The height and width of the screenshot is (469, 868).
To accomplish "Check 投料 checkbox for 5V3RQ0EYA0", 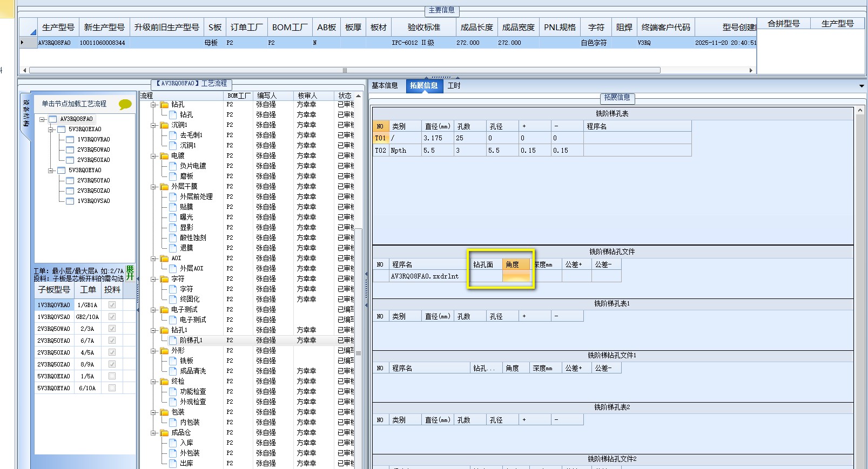I will [112, 388].
